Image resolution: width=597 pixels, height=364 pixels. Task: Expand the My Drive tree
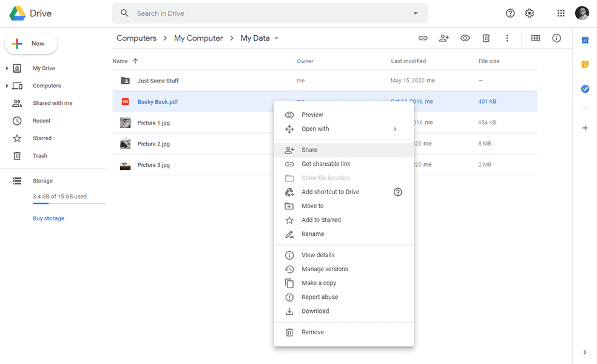coord(7,69)
